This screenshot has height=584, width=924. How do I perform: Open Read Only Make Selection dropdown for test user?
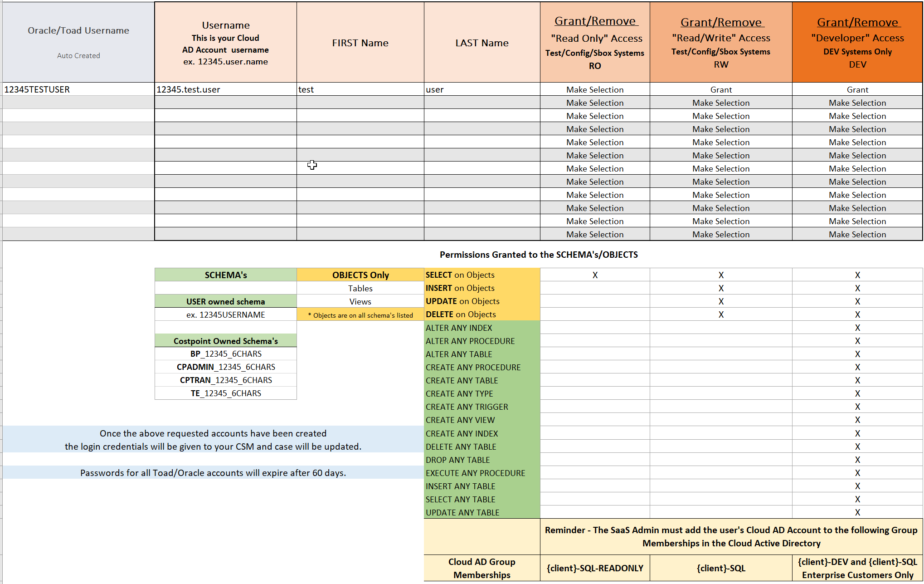point(594,89)
